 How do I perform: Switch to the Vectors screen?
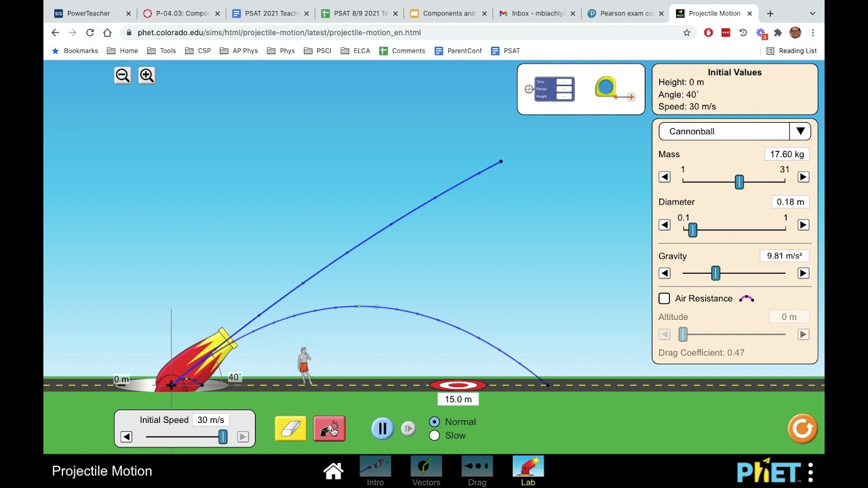tap(426, 471)
